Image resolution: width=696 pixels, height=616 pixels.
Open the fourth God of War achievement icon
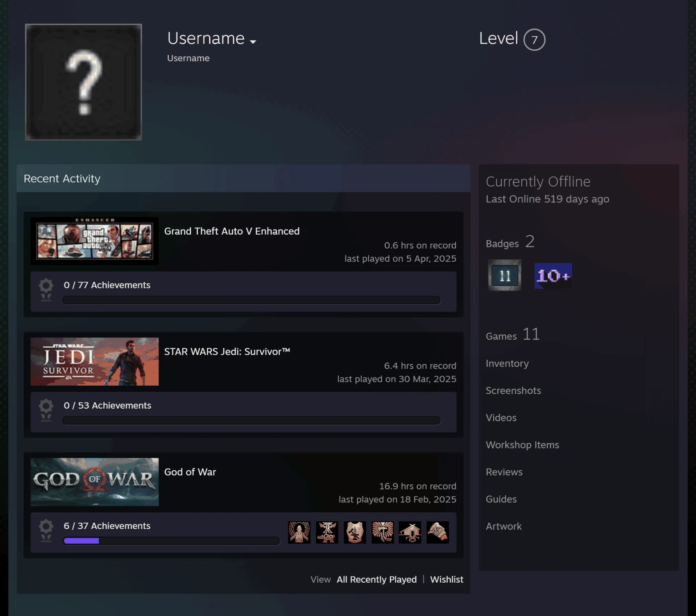pos(382,532)
